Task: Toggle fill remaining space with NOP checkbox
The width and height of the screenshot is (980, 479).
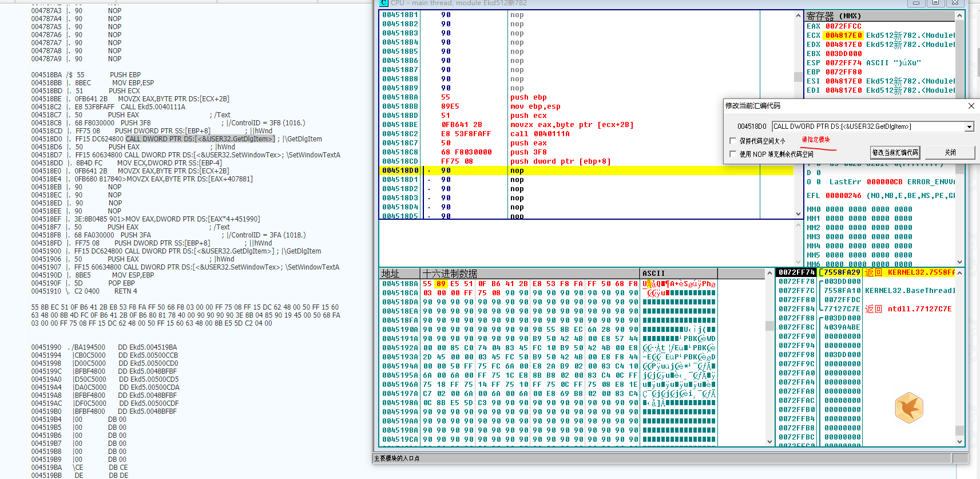Action: (x=733, y=154)
